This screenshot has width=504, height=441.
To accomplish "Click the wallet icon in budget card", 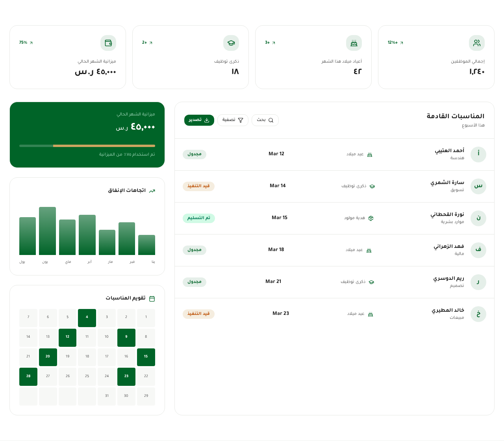I will click(x=108, y=43).
